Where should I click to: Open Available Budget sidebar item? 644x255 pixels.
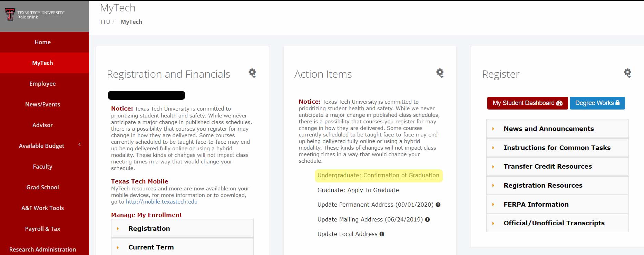pos(45,146)
